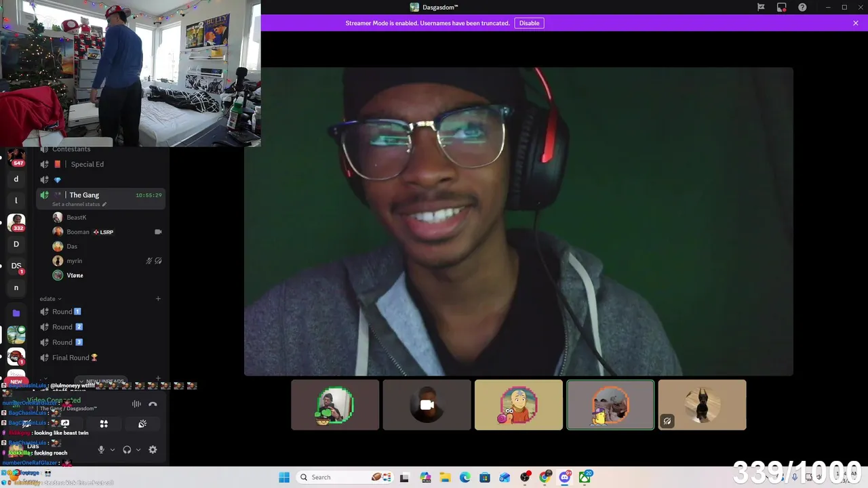Open microphone input device options arrow
The height and width of the screenshot is (488, 868).
[x=113, y=449]
